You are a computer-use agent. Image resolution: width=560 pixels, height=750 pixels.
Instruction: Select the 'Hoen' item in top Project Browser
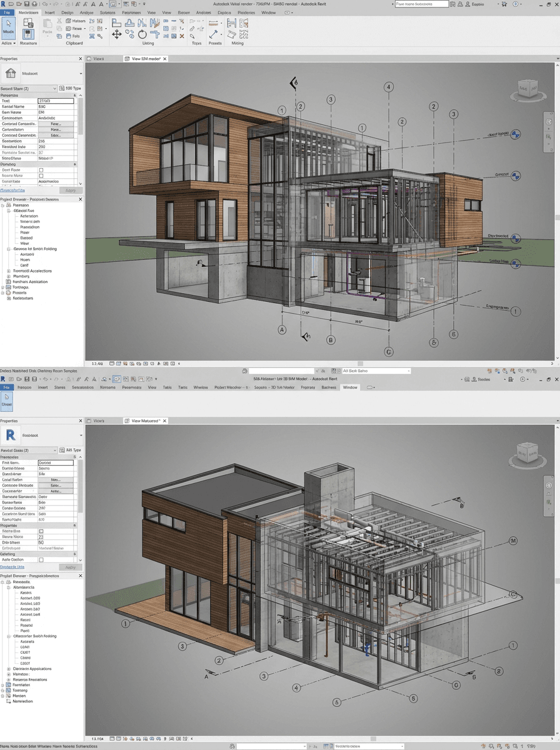tap(25, 260)
